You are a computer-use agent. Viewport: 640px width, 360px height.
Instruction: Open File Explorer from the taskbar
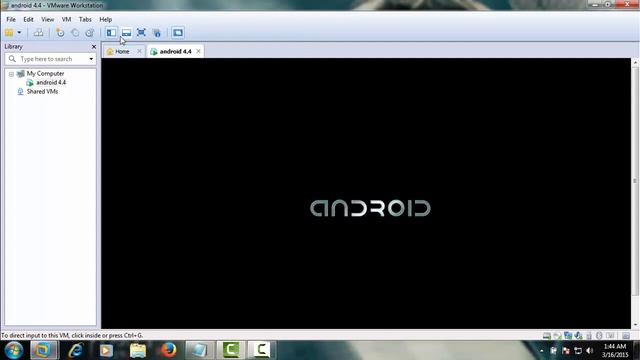point(138,350)
